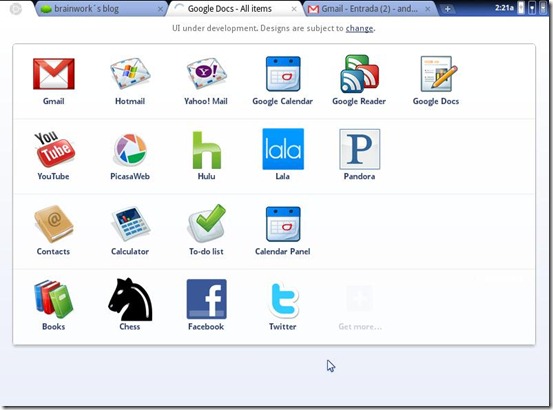Viewport: 553px width, 410px height.
Task: Launch the Calculator app icon
Action: click(x=130, y=224)
